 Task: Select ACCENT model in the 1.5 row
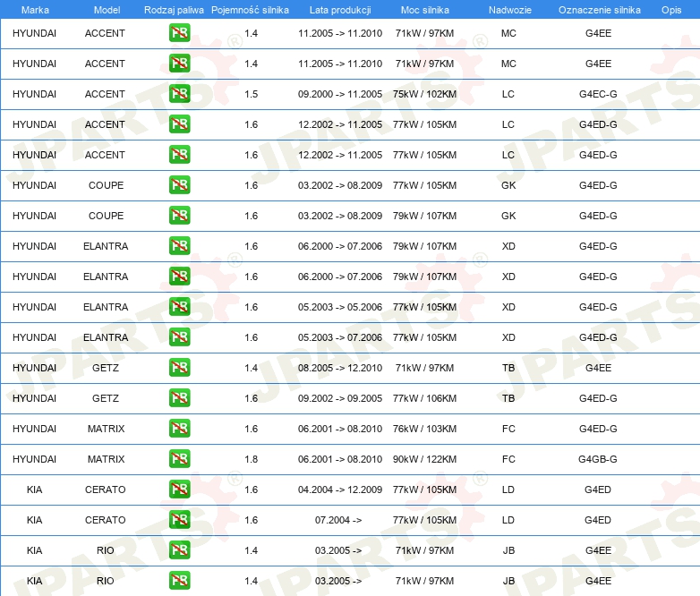point(105,94)
